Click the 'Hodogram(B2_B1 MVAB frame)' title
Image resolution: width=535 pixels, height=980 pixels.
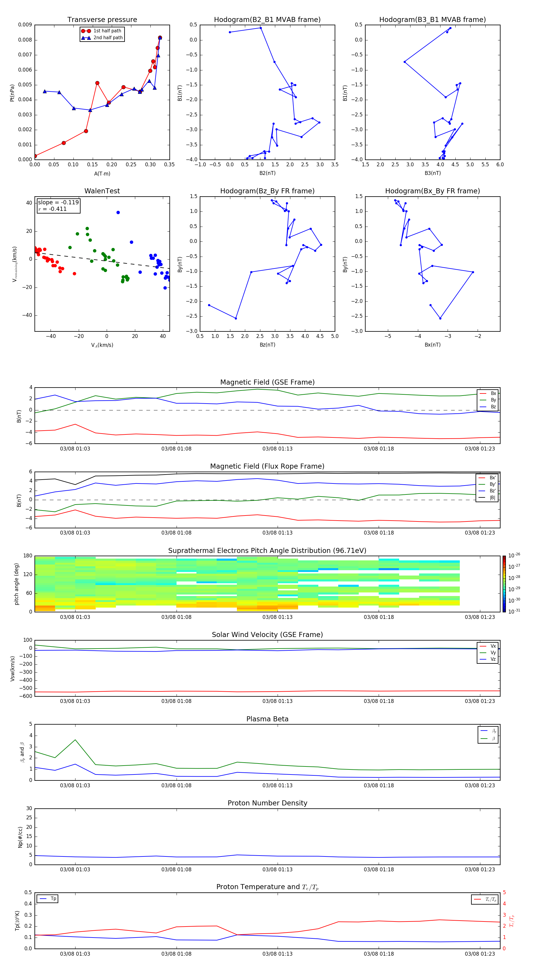click(267, 20)
